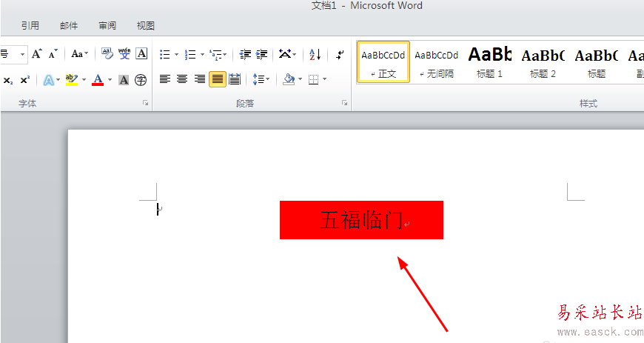Click the Numbering list icon
Viewport: 644px width, 343px height.
click(x=190, y=54)
